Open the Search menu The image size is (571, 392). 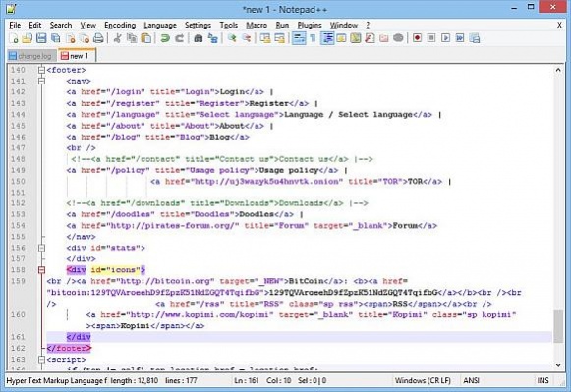pos(61,26)
